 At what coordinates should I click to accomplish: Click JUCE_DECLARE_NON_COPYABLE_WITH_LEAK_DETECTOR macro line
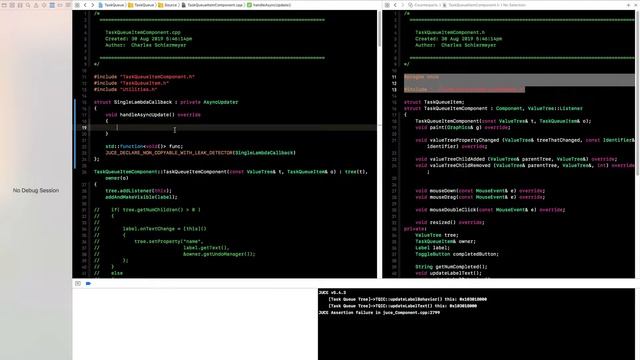pos(200,153)
